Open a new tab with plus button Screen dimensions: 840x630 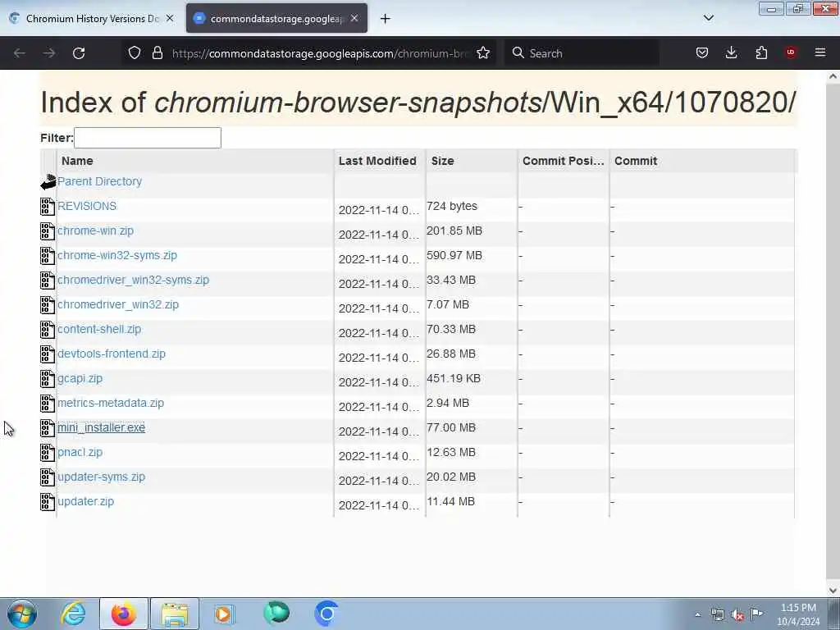coord(385,19)
